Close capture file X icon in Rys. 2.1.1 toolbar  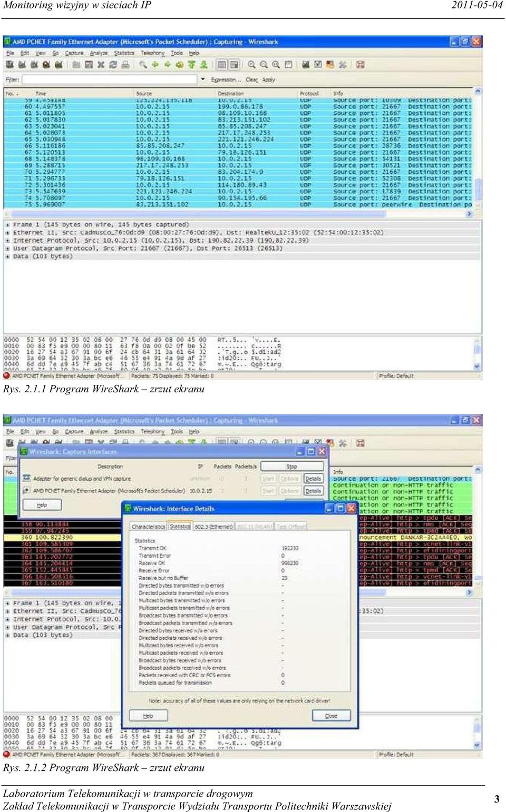(x=101, y=65)
